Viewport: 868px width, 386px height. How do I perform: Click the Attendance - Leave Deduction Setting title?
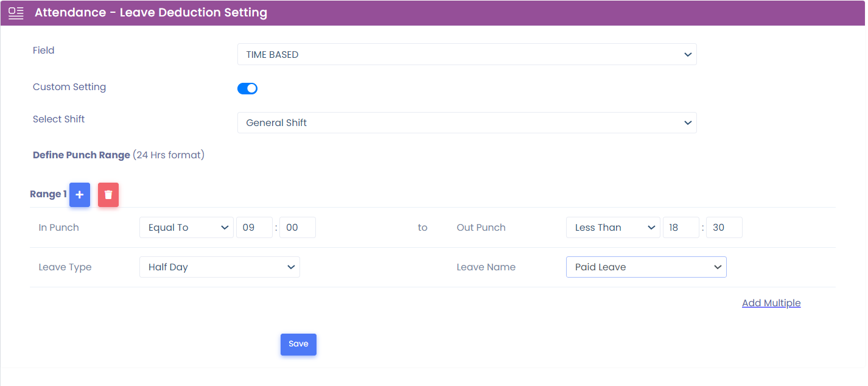[151, 13]
